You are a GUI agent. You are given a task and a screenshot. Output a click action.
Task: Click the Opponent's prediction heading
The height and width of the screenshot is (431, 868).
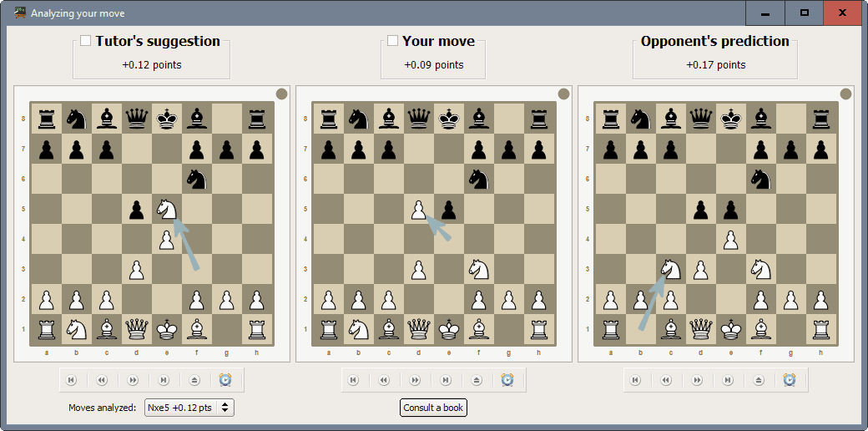715,41
